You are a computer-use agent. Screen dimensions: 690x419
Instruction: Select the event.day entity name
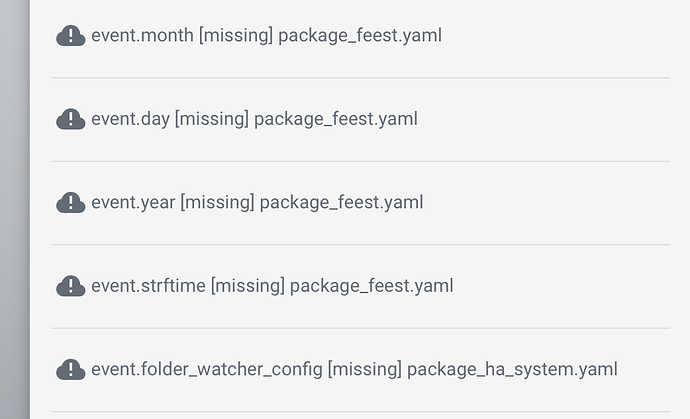[x=131, y=119]
